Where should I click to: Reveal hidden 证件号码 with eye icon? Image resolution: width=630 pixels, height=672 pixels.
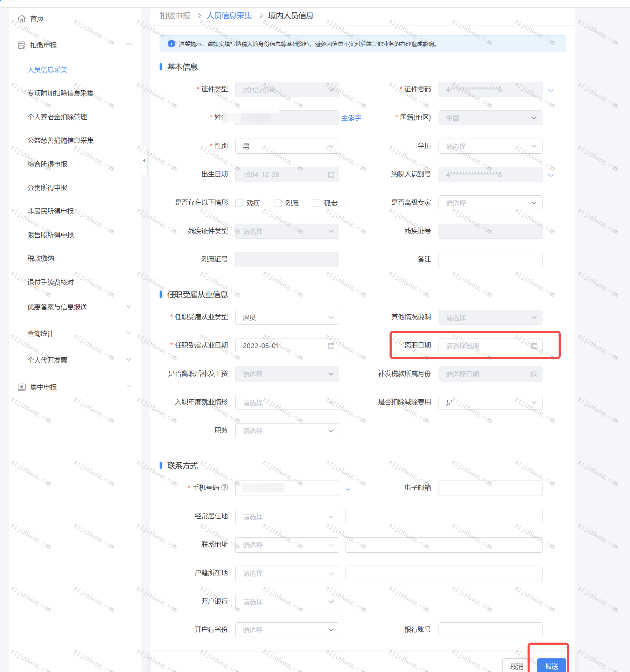pos(551,90)
